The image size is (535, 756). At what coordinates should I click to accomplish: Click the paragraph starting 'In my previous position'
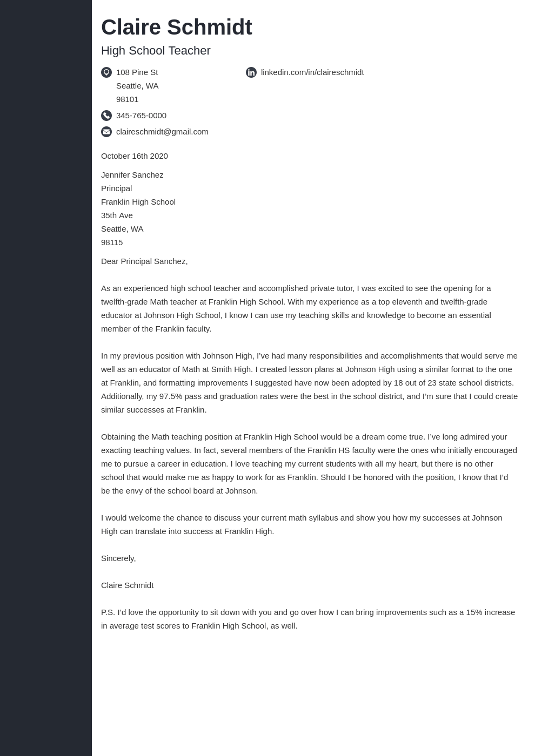pyautogui.click(x=309, y=383)
